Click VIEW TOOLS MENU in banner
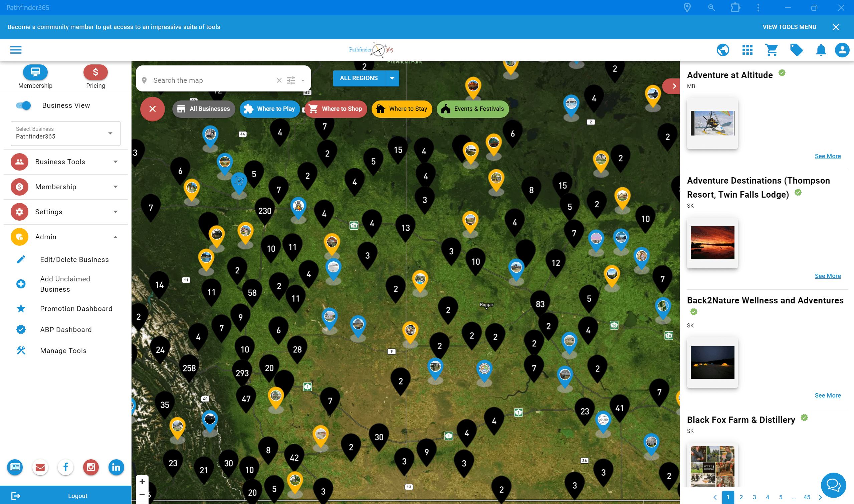This screenshot has height=504, width=854. tap(789, 27)
